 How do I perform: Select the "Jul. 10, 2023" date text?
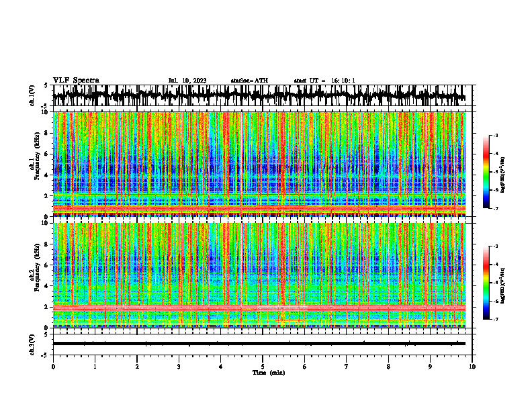click(x=187, y=81)
